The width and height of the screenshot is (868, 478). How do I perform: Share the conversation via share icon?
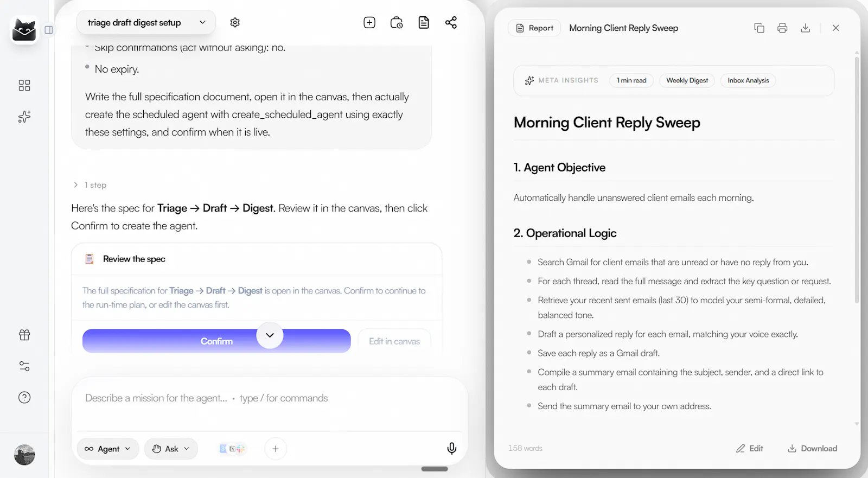click(451, 22)
